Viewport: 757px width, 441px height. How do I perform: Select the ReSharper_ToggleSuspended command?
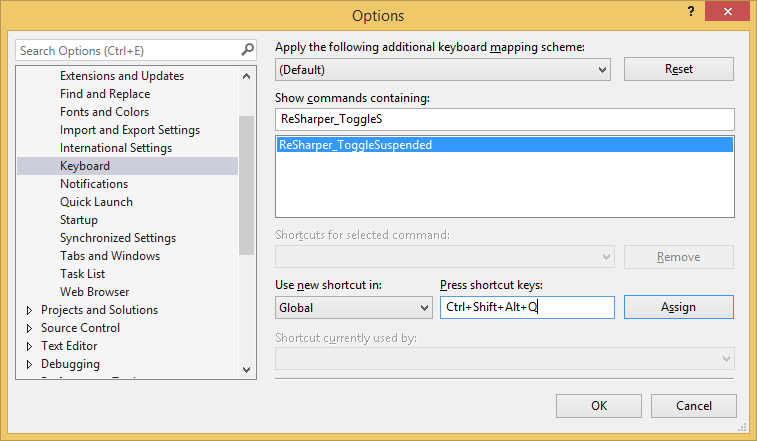click(356, 145)
